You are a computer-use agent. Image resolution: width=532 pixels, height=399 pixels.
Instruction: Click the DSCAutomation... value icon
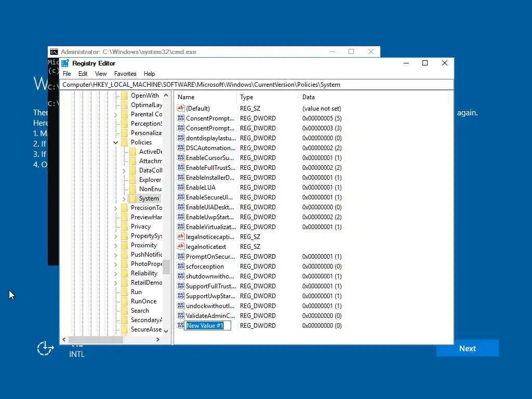(x=180, y=148)
